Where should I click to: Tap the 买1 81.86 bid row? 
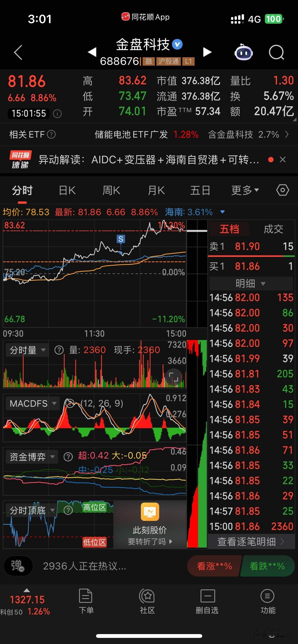[x=251, y=266]
